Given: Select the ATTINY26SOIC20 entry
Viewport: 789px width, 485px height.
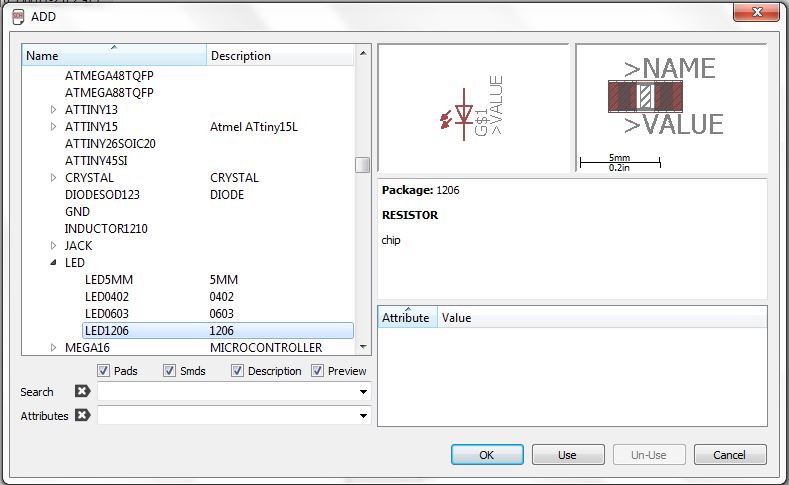Looking at the screenshot, I should click(x=110, y=143).
